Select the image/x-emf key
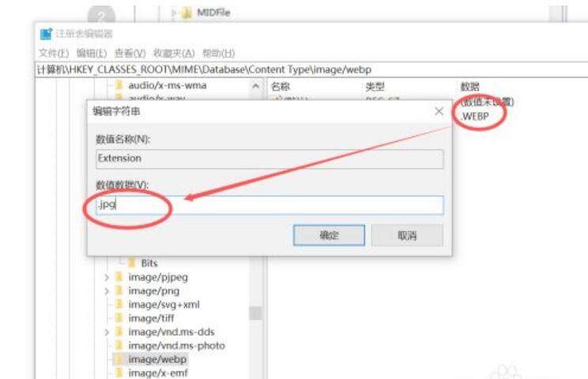The image size is (588, 379). click(158, 373)
